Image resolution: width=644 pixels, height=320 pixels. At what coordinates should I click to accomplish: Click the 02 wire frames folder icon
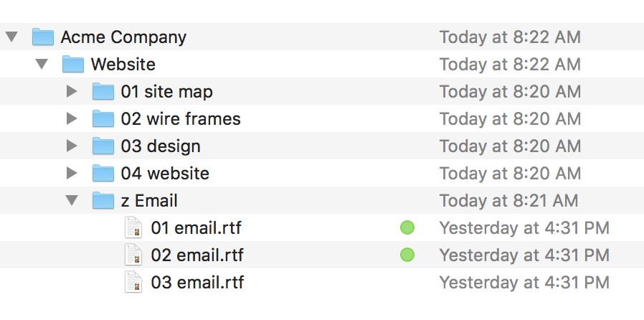click(x=104, y=119)
